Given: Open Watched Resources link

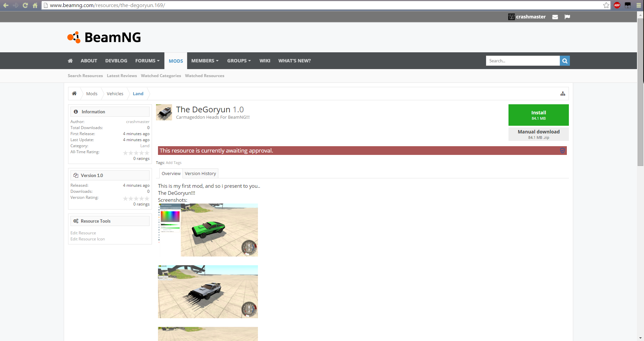Looking at the screenshot, I should tap(205, 76).
